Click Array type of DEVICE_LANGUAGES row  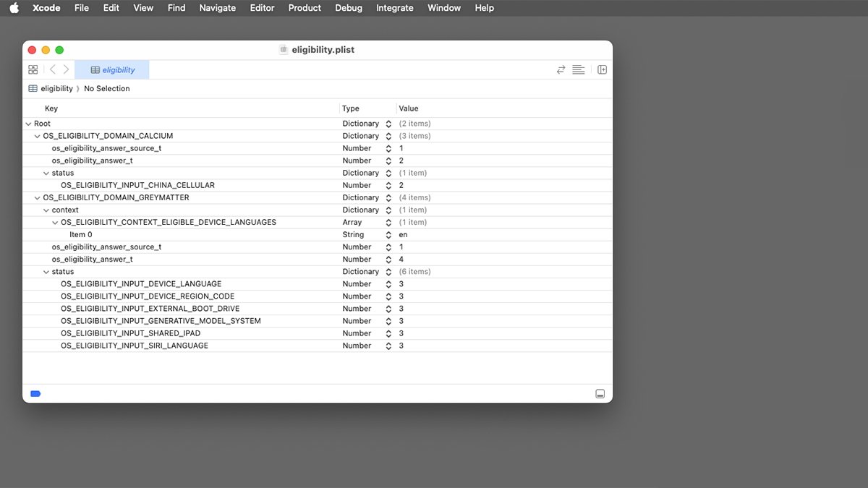(x=352, y=222)
